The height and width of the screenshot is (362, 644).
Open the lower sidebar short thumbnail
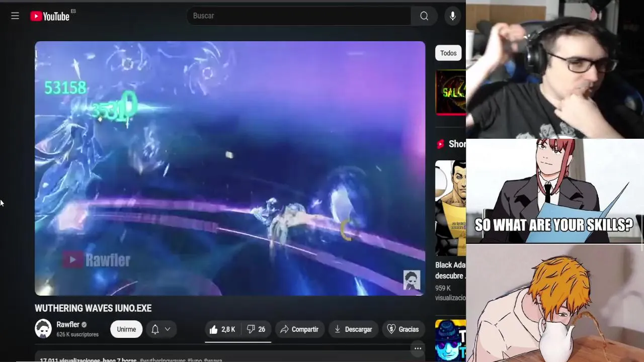tap(451, 340)
